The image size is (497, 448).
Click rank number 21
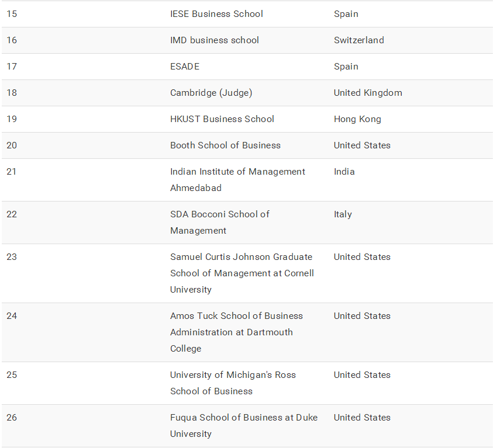coord(12,172)
